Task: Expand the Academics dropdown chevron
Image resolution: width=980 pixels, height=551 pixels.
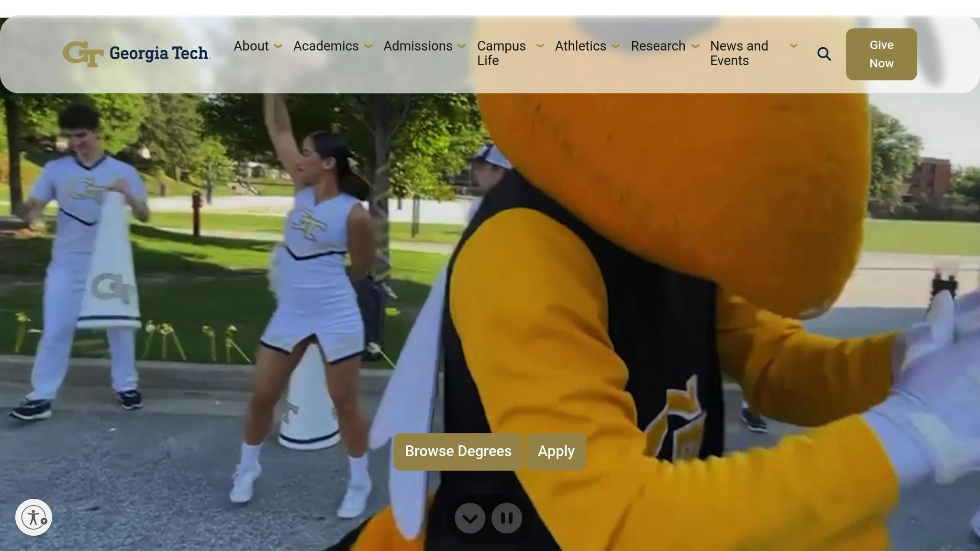Action: 368,46
